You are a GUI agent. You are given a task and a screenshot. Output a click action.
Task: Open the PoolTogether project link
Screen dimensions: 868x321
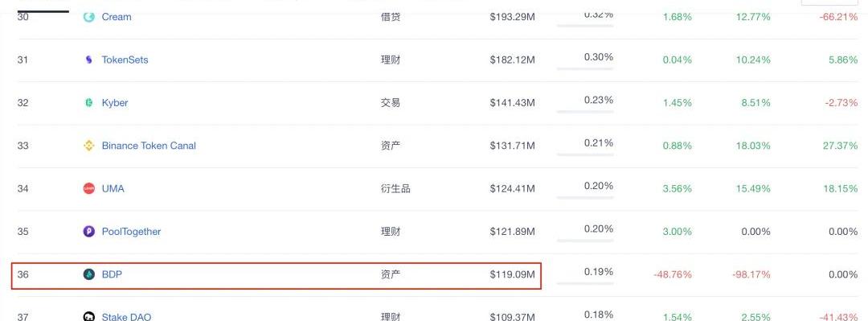[131, 232]
